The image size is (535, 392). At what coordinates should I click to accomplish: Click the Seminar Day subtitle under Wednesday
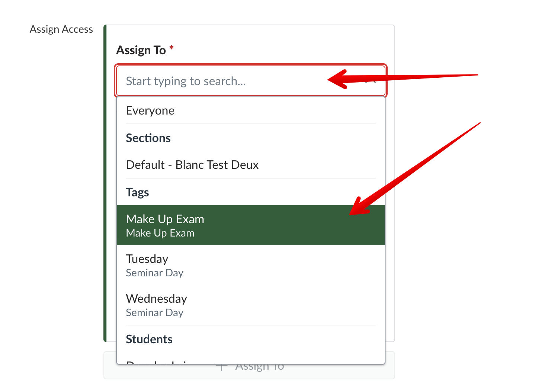[155, 313]
